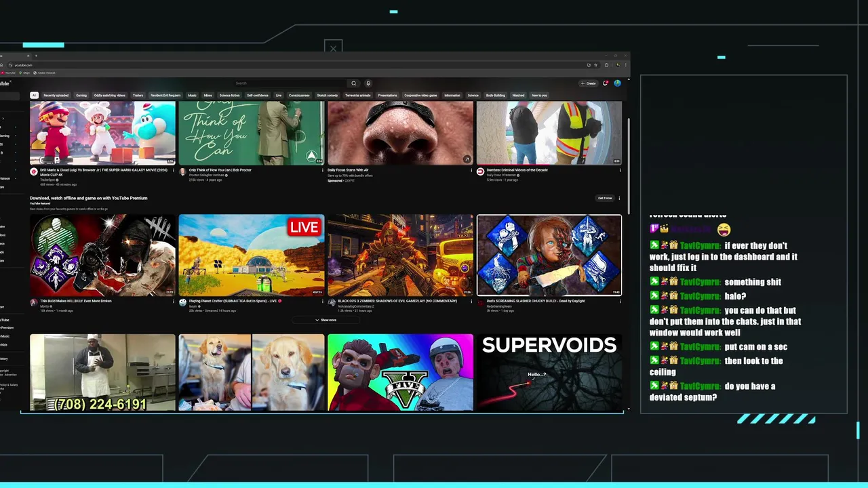Bookmark page with star icon

click(x=595, y=65)
